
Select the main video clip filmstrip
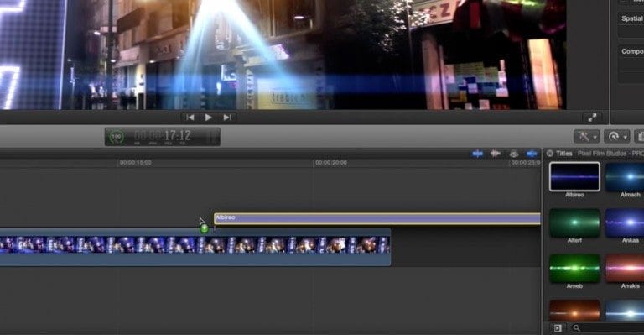pyautogui.click(x=195, y=245)
